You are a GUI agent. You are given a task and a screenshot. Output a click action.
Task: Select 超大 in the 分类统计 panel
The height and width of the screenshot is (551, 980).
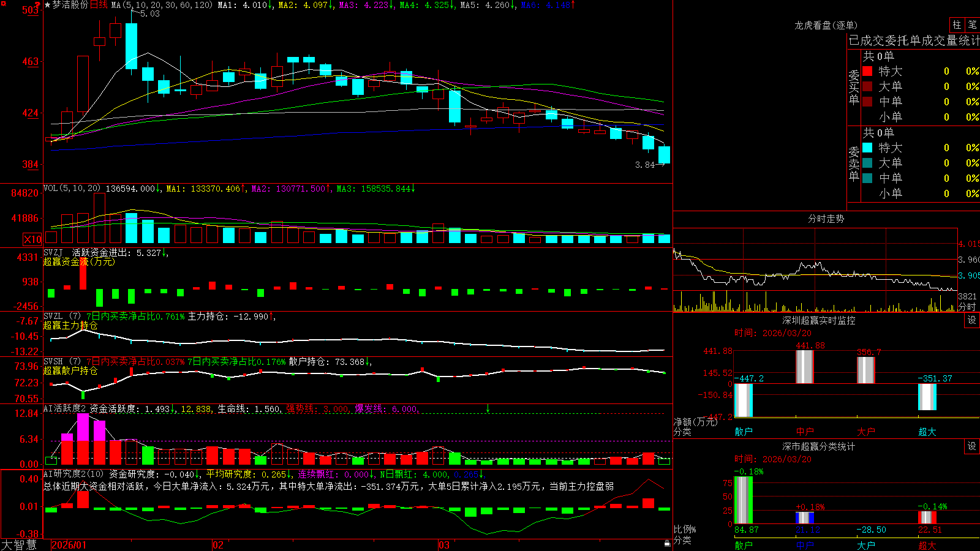[x=927, y=545]
